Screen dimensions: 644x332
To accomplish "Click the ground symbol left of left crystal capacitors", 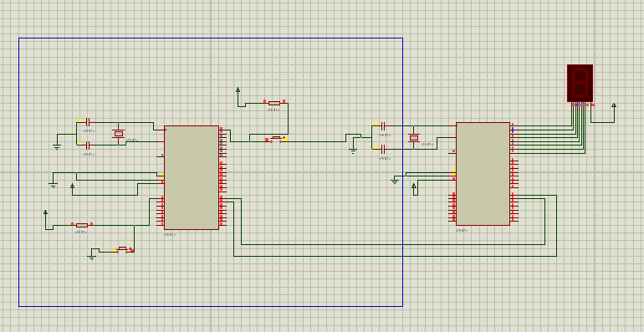I will pos(57,146).
